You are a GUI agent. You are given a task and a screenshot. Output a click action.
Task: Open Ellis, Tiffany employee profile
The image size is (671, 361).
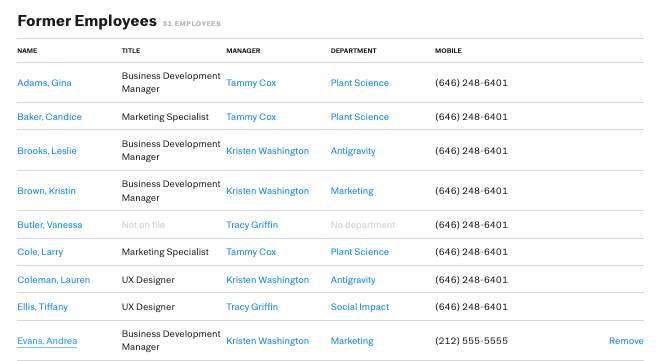point(42,307)
